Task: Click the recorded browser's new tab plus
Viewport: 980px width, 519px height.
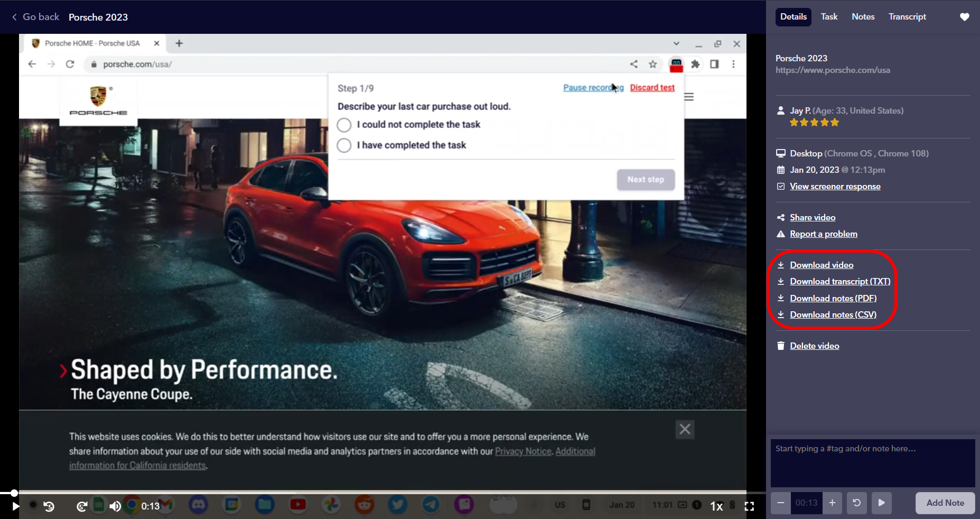Action: (x=179, y=43)
